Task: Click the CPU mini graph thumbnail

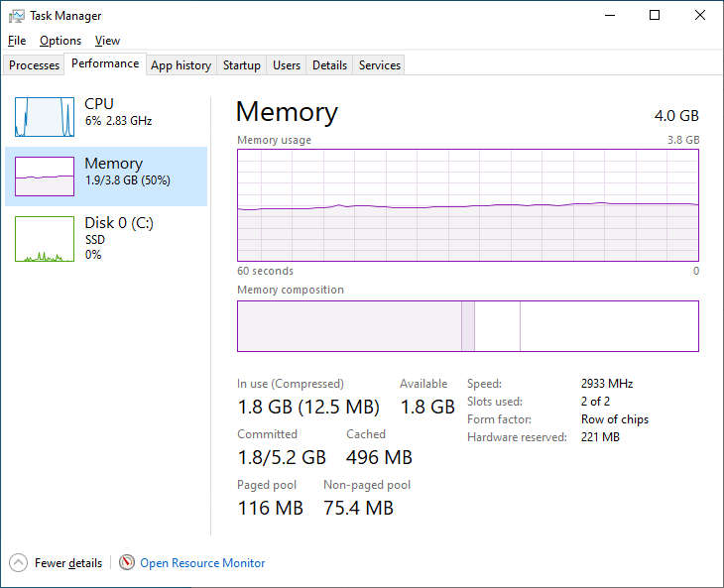Action: click(45, 117)
